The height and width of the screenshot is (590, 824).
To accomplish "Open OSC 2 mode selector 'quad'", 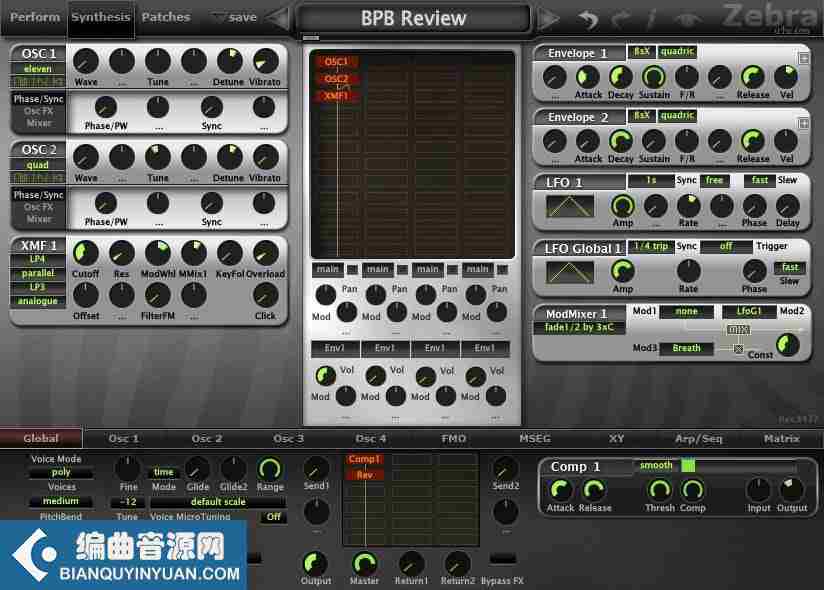I will 37,165.
